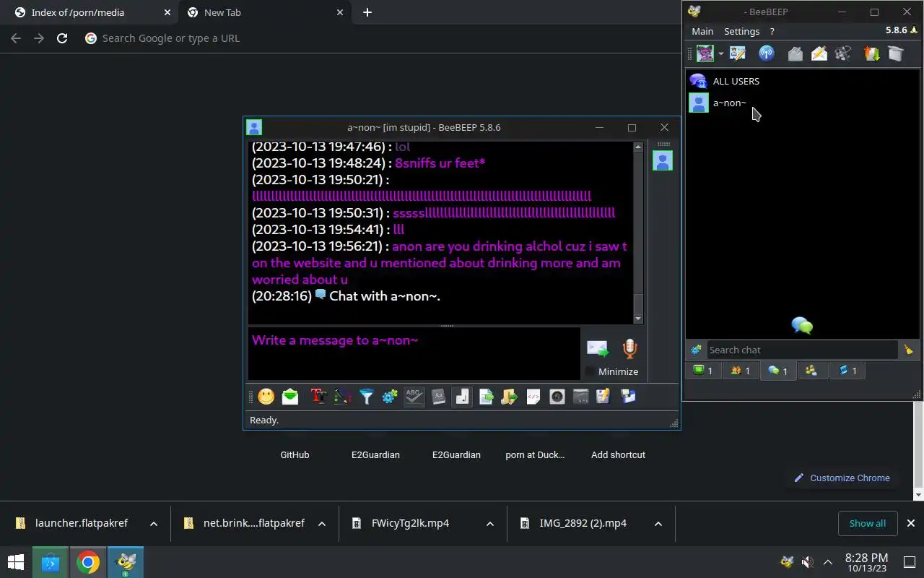Show hidden tray icons chevron
This screenshot has width=924, height=578.
(828, 562)
